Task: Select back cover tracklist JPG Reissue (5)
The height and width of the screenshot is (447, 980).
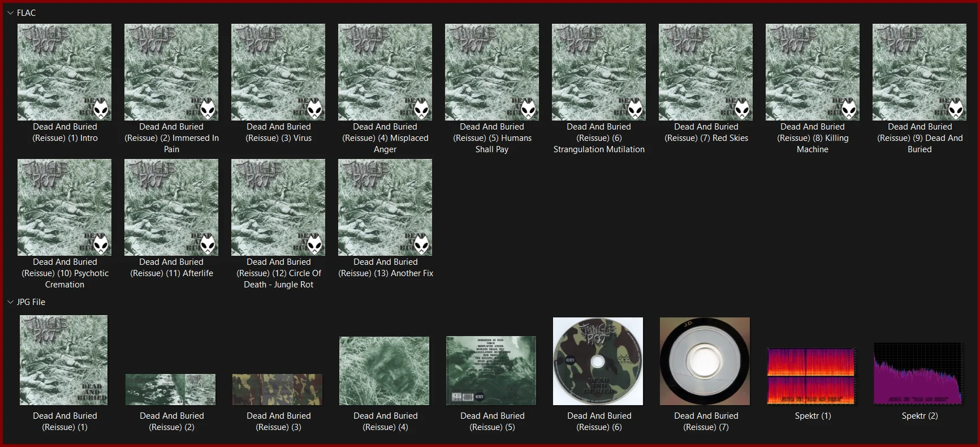Action: pos(491,371)
